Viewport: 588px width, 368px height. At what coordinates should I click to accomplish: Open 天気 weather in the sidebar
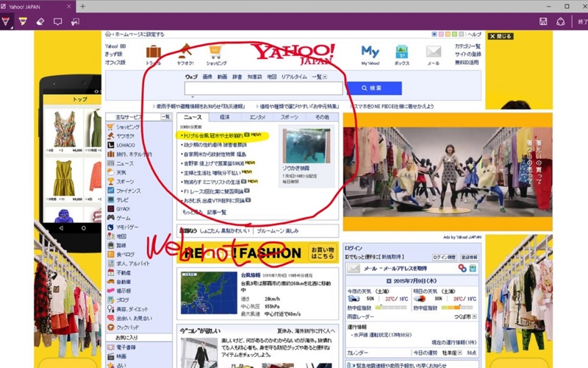click(x=121, y=172)
